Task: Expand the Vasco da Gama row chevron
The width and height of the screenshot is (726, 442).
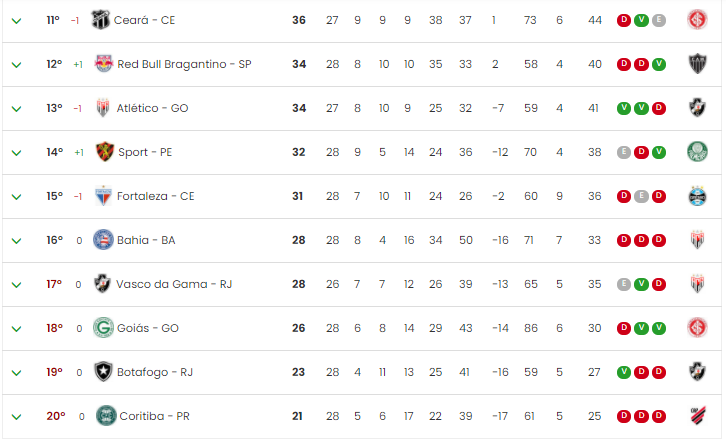Action: point(16,285)
